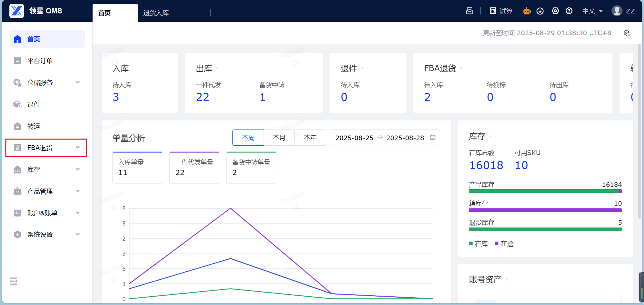Screen dimensions: 644x305
Task: Click the hexagon settings icon in header
Action: [555, 11]
